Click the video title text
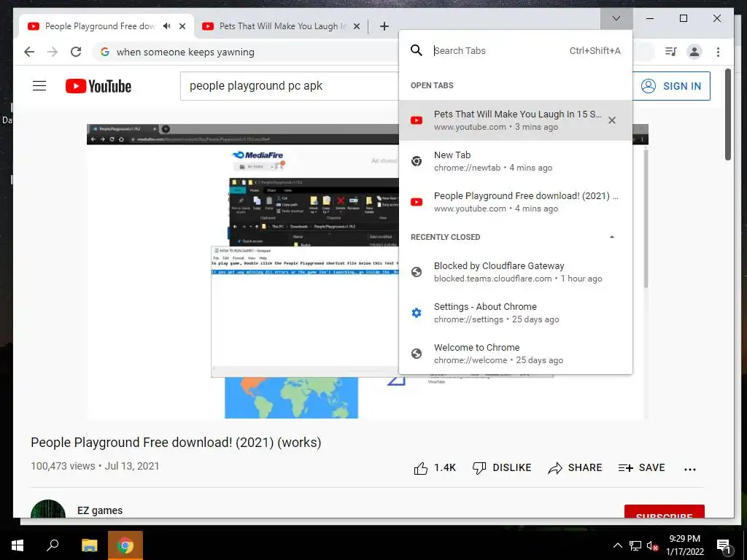 [x=176, y=443]
